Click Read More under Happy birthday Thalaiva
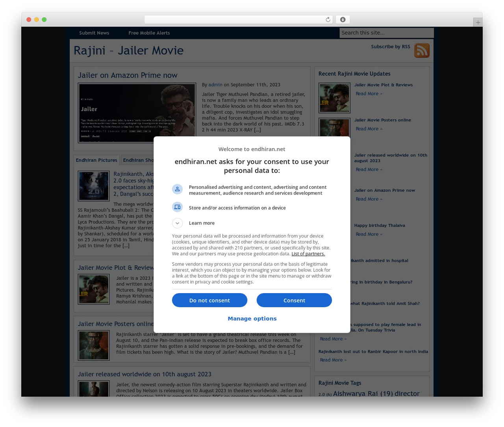 (369, 234)
